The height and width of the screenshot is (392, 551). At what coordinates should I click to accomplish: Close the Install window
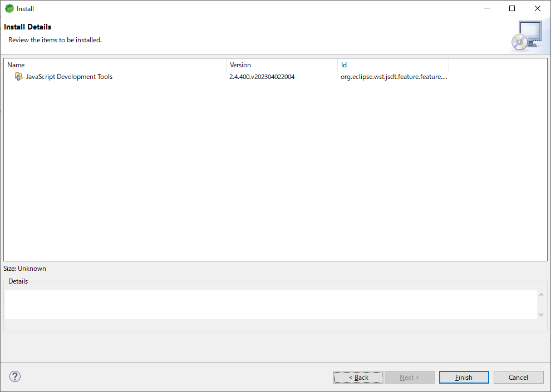[538, 8]
